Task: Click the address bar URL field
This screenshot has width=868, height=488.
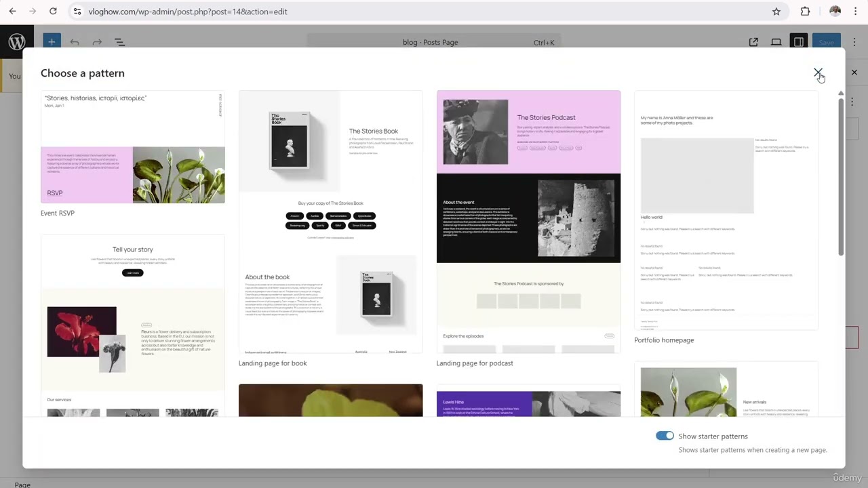Action: point(427,12)
